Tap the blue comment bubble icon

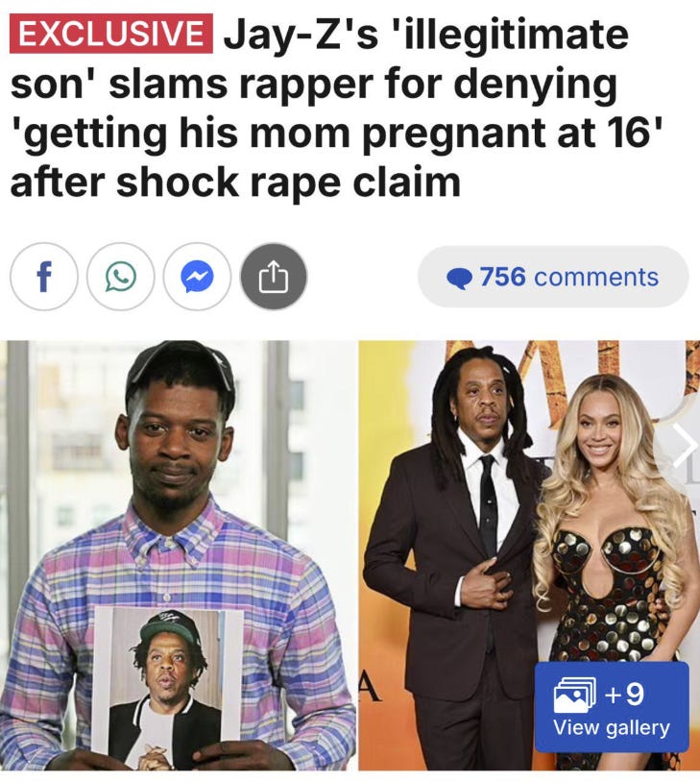pos(459,278)
